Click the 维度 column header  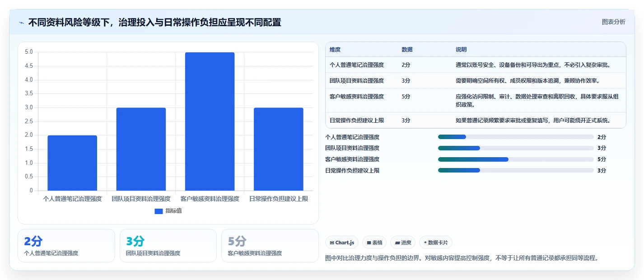click(x=335, y=50)
